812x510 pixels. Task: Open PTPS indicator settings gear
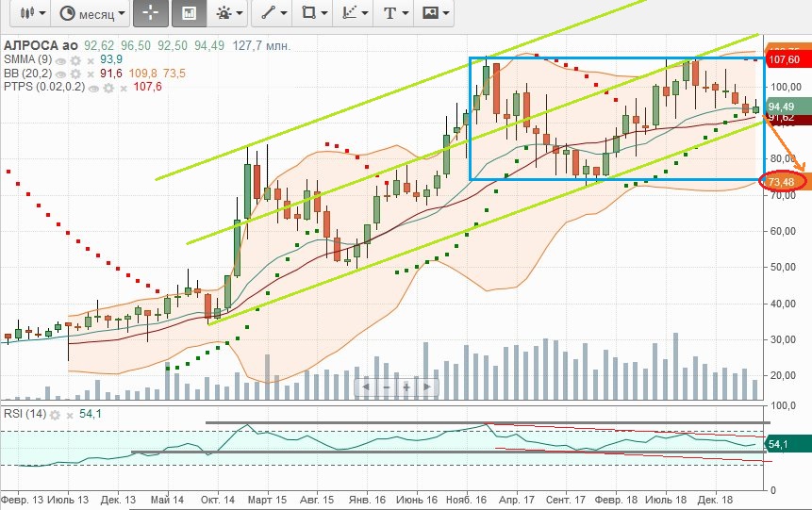tap(108, 87)
